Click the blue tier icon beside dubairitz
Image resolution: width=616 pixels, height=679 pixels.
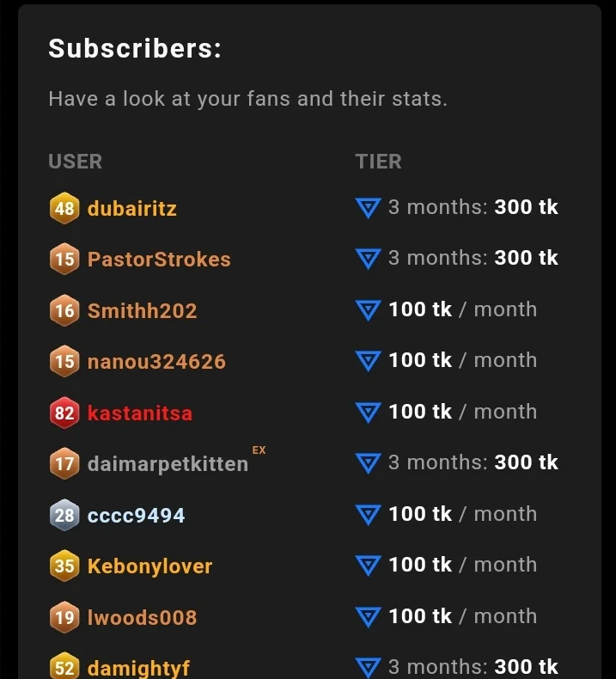(368, 208)
